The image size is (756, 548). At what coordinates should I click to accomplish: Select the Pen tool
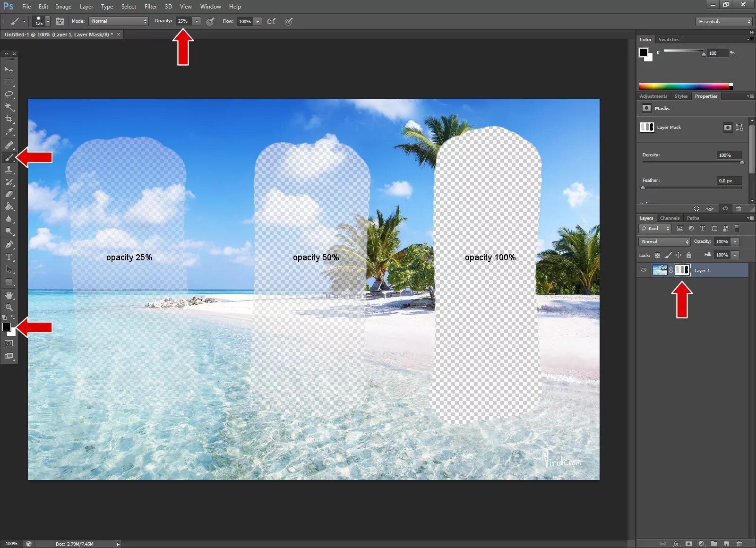pyautogui.click(x=9, y=245)
